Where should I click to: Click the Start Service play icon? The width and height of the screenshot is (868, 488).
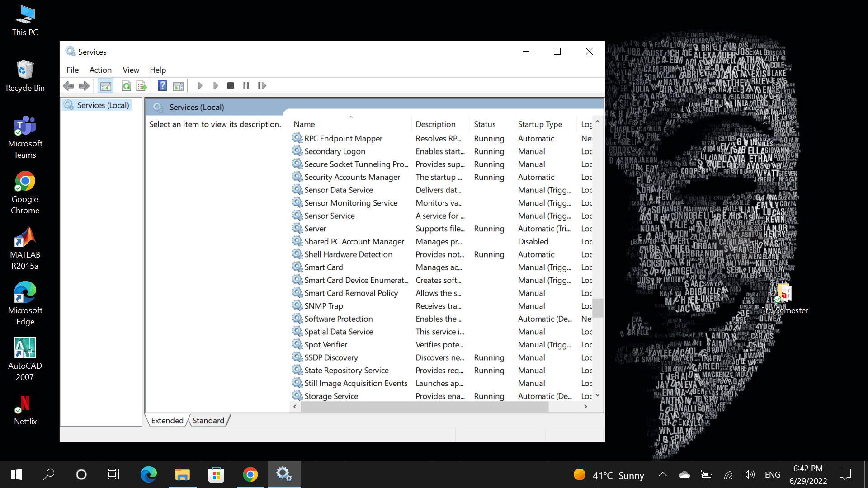click(200, 86)
